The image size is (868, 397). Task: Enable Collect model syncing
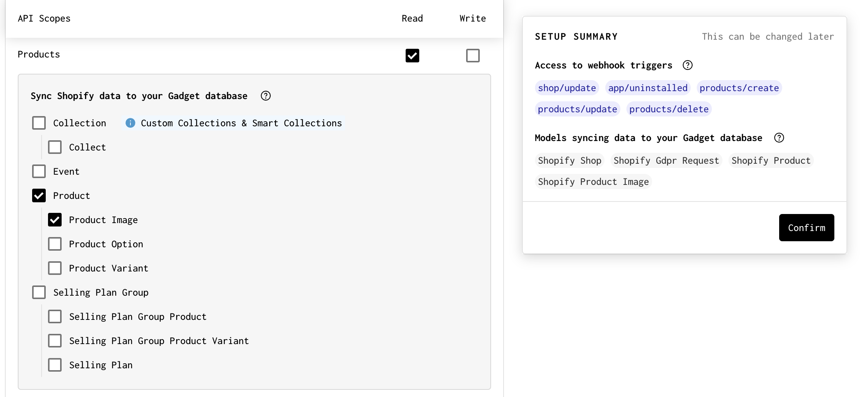point(55,147)
